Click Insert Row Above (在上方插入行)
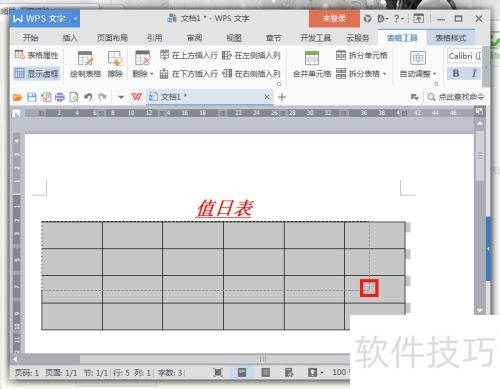The height and width of the screenshot is (389, 500). tap(189, 55)
